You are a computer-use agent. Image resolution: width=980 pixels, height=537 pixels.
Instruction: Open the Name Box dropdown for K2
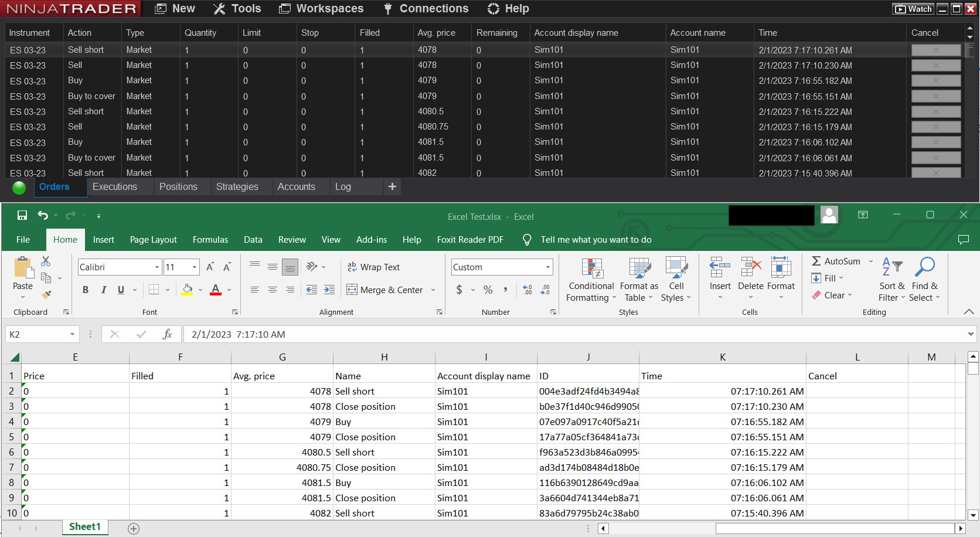tap(72, 334)
